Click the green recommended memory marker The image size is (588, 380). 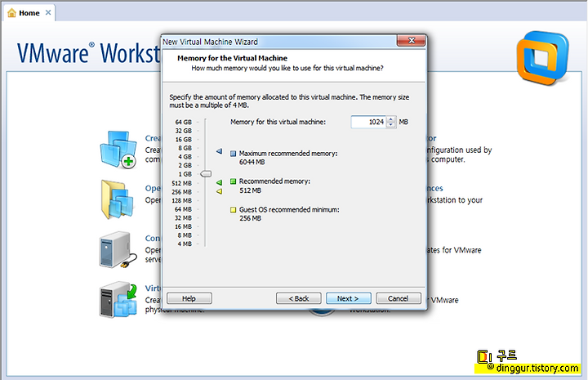pyautogui.click(x=219, y=183)
